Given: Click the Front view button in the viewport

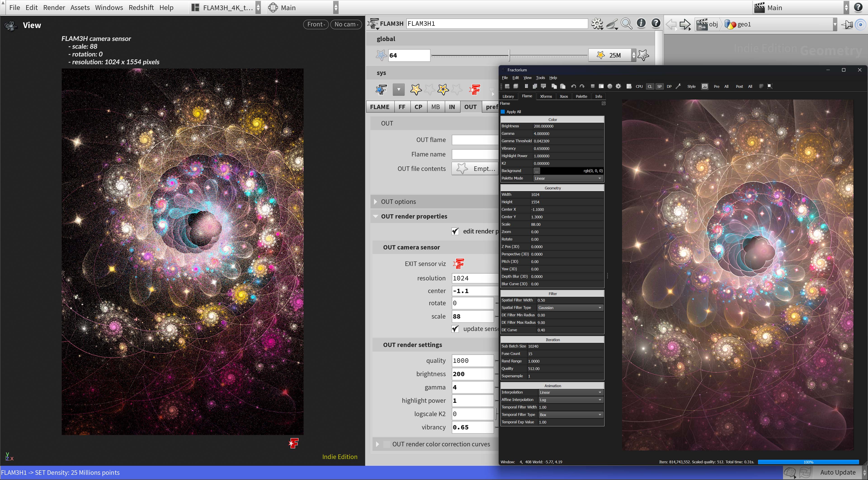Looking at the screenshot, I should (315, 24).
